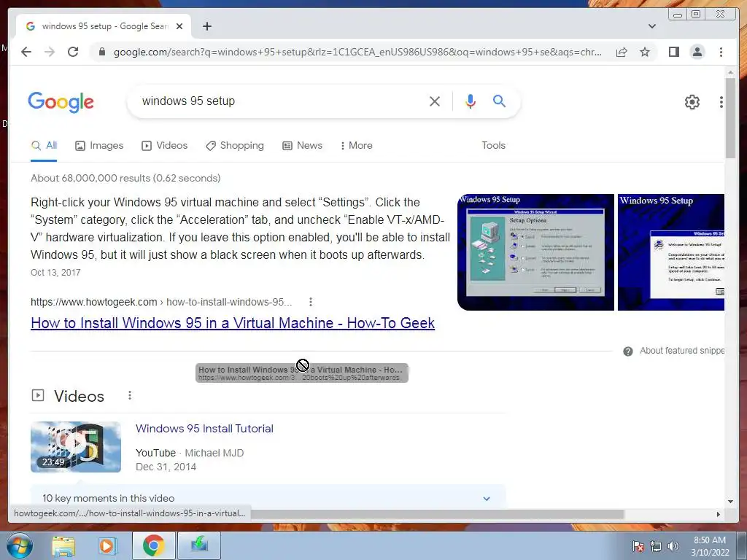This screenshot has height=560, width=747.
Task: Open the search Tools options
Action: pyautogui.click(x=493, y=146)
